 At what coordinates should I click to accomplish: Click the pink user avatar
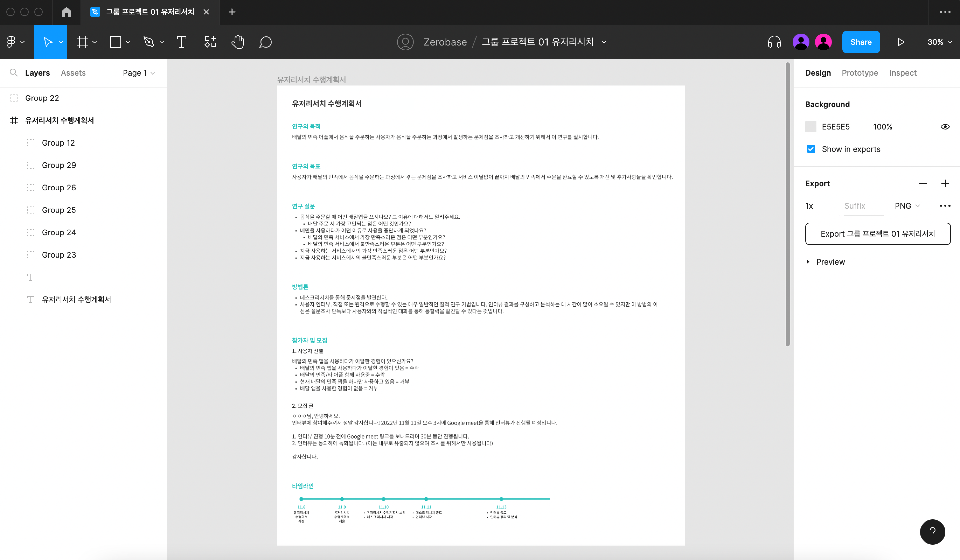tap(823, 42)
